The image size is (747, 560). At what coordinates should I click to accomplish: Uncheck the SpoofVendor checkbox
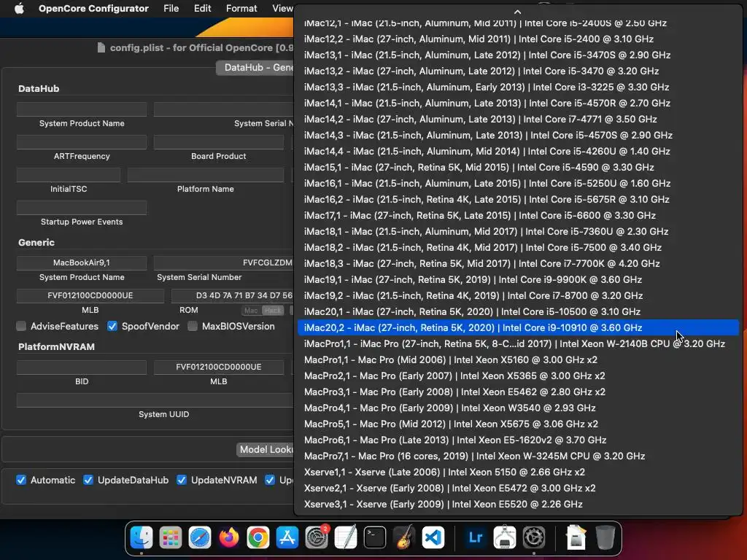112,326
